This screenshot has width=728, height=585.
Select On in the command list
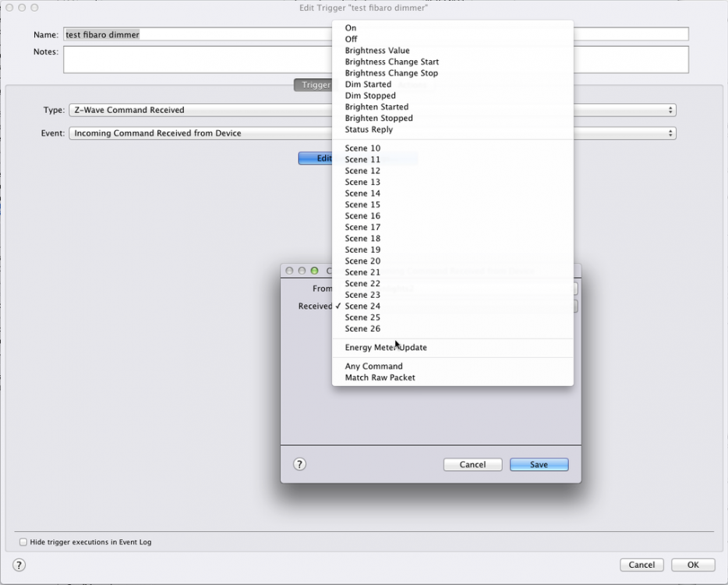[x=351, y=28]
